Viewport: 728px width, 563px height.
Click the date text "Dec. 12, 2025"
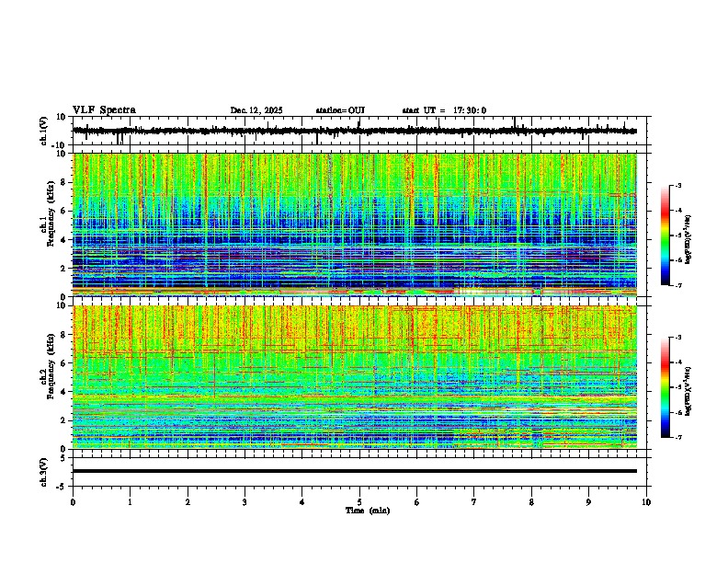256,110
